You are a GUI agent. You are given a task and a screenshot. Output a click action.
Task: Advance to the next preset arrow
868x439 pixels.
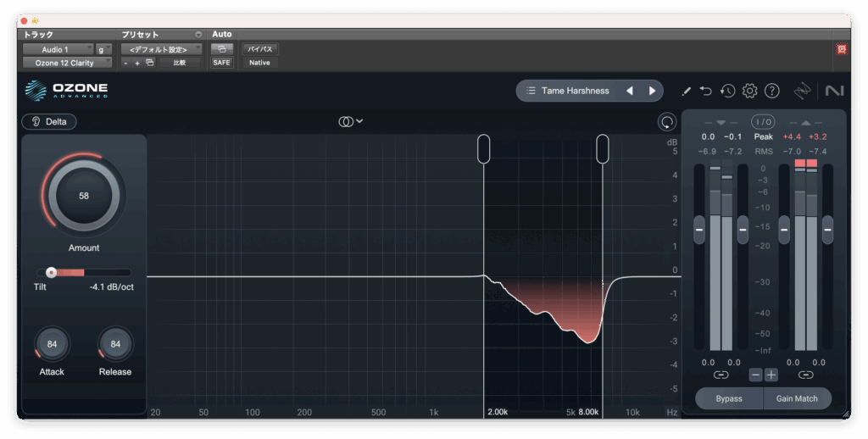coord(652,91)
